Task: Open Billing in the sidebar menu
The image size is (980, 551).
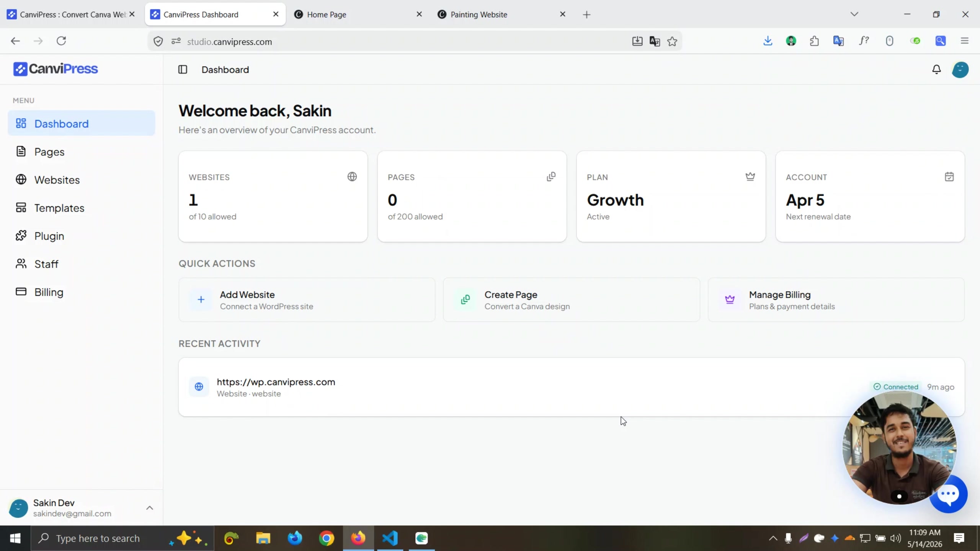Action: (81, 292)
